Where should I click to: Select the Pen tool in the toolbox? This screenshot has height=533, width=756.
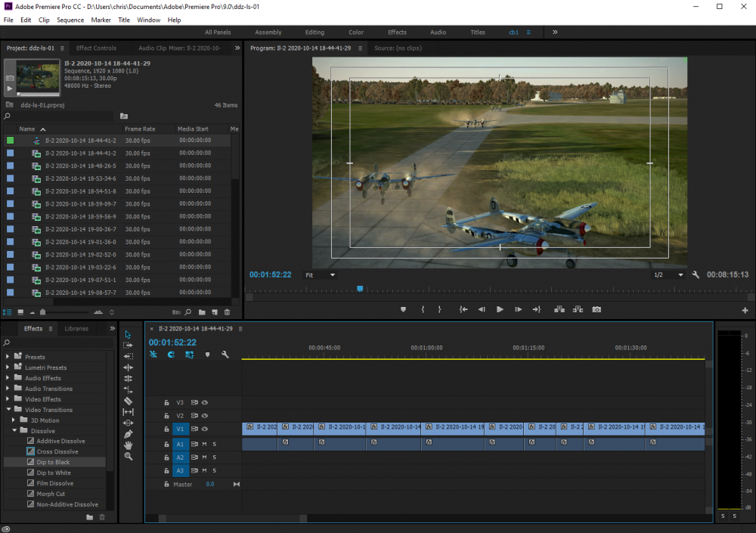point(128,434)
